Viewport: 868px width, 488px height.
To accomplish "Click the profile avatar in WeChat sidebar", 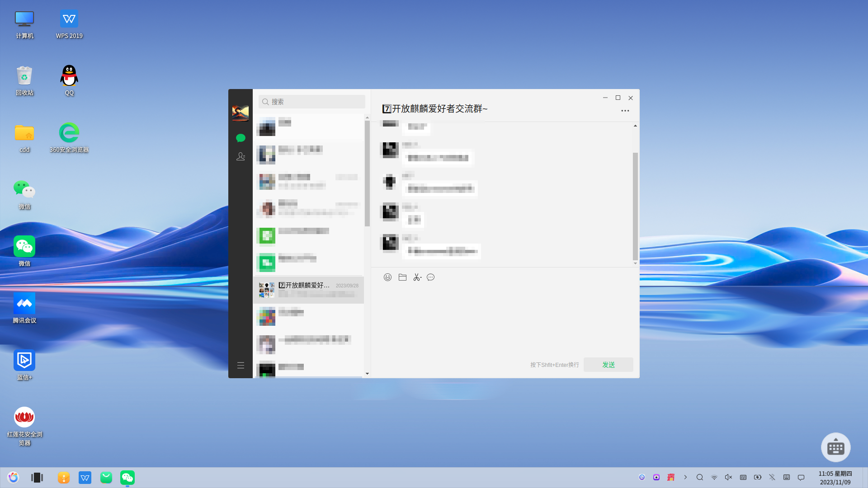I will click(x=241, y=113).
